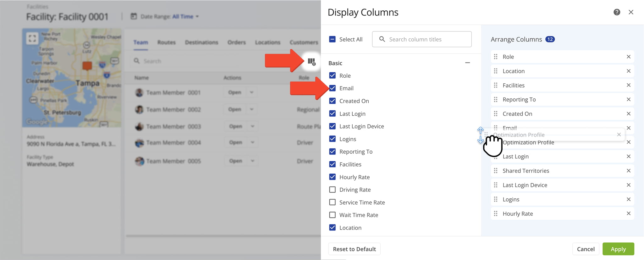Enable the Driving Rate column checkbox
Image resolution: width=644 pixels, height=260 pixels.
point(332,190)
